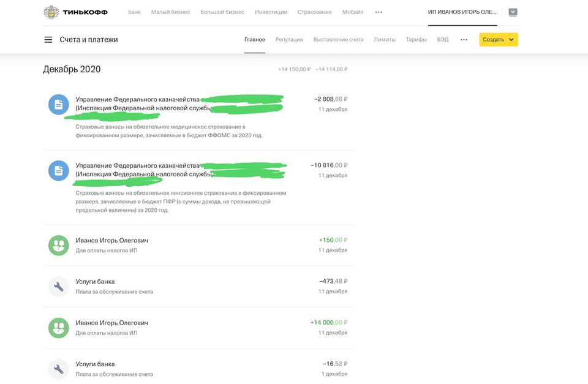The image size is (588, 384).
Task: Click green people icon for +14 000,00 ₽ transfer
Action: click(x=58, y=328)
